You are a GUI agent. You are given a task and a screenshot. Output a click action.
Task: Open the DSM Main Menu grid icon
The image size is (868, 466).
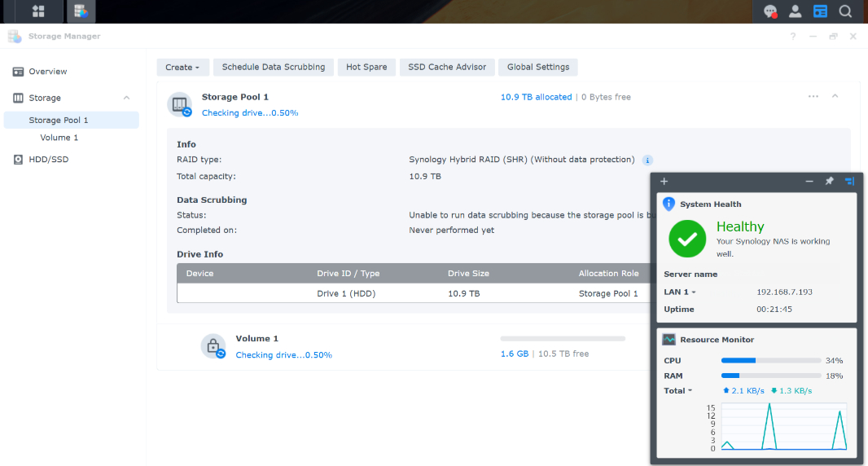pyautogui.click(x=37, y=11)
